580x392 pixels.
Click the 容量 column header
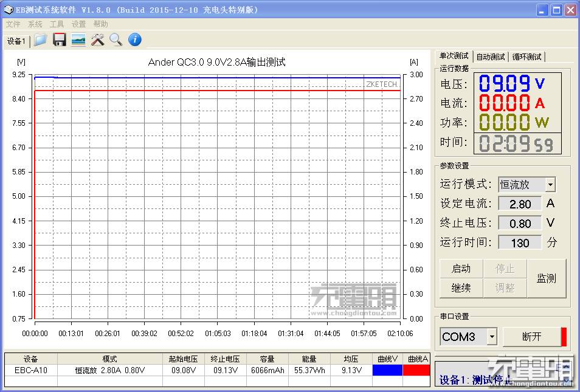pos(268,359)
